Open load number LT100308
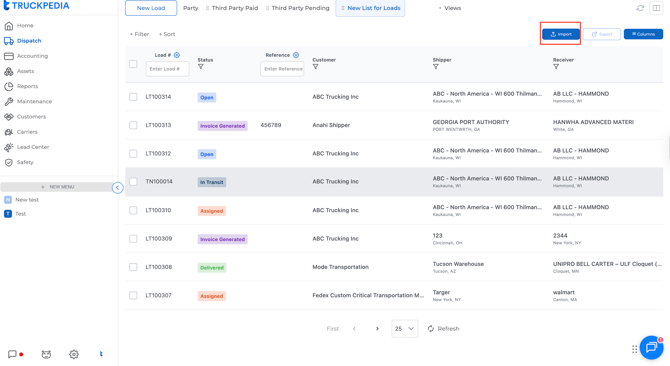The height and width of the screenshot is (366, 670). pyautogui.click(x=159, y=267)
